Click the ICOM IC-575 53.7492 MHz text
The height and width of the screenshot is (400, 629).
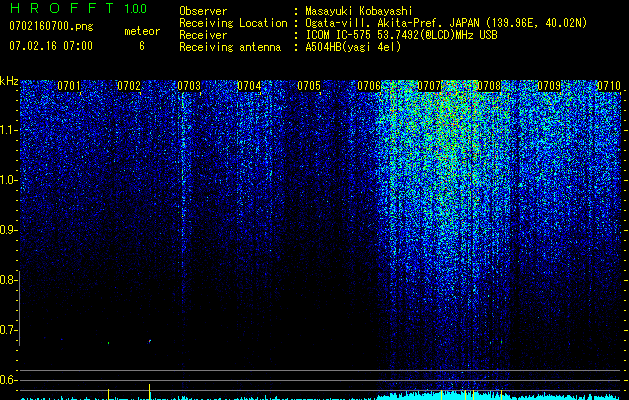click(x=401, y=35)
